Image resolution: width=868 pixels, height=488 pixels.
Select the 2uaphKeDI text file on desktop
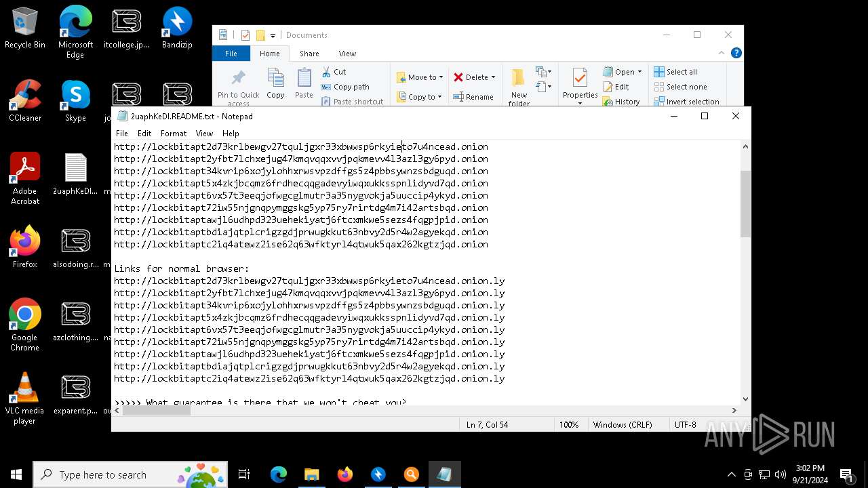point(75,174)
